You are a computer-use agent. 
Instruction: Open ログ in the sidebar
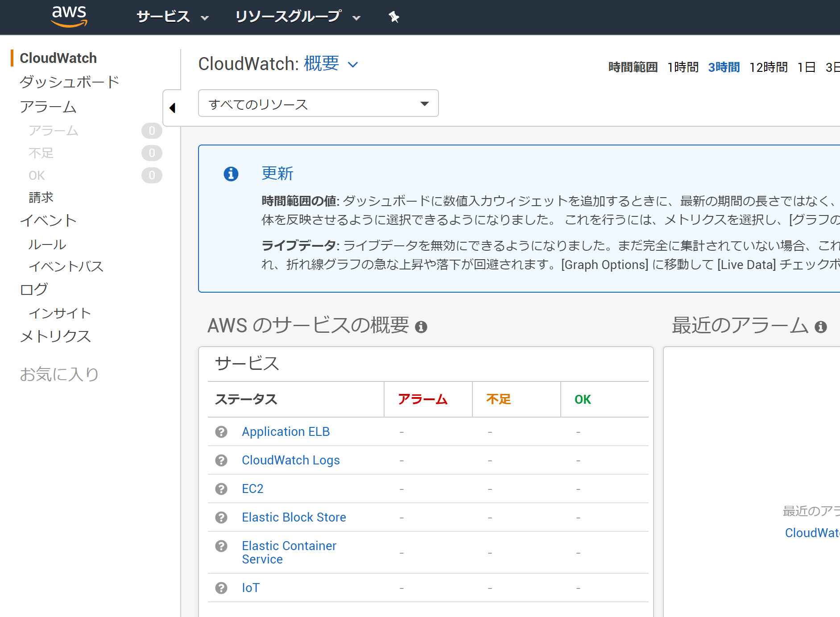(x=34, y=289)
